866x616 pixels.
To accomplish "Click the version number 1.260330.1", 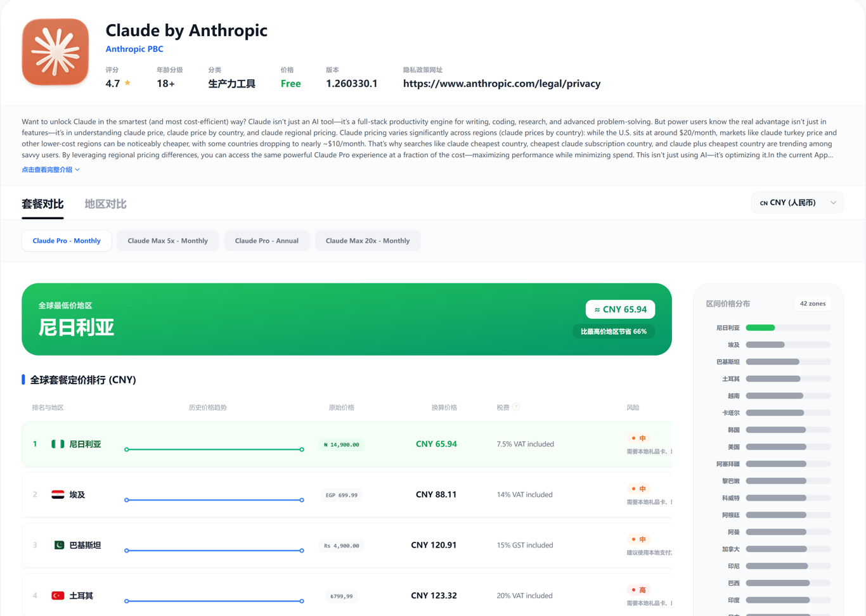I will point(352,84).
